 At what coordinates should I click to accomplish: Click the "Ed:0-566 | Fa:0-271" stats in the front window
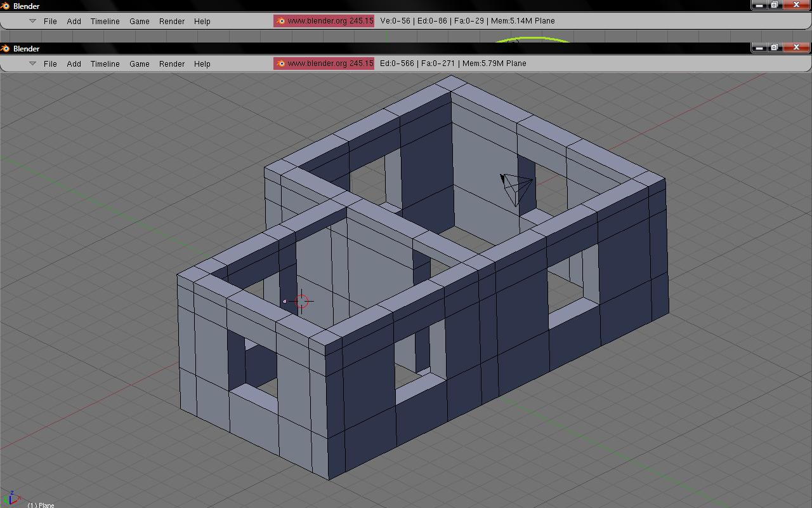tap(417, 63)
